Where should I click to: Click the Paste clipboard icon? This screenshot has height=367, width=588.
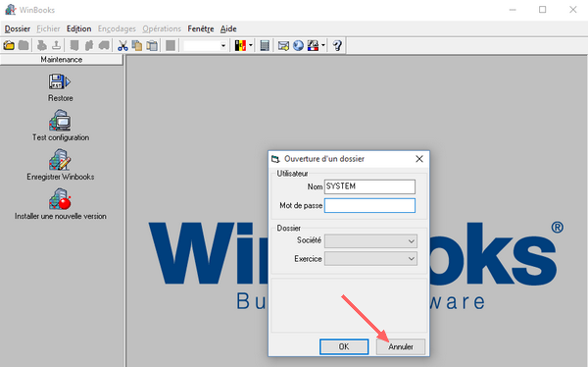tap(152, 46)
